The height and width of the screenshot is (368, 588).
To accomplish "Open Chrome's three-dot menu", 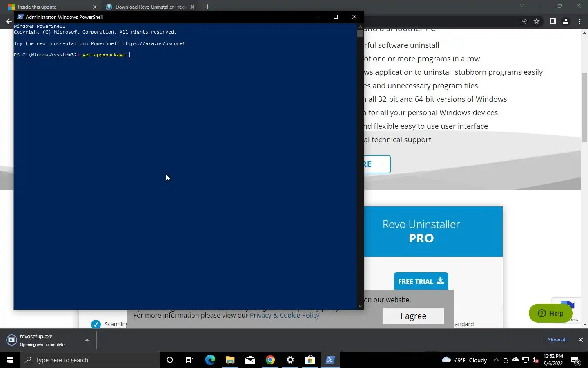I will pyautogui.click(x=579, y=21).
